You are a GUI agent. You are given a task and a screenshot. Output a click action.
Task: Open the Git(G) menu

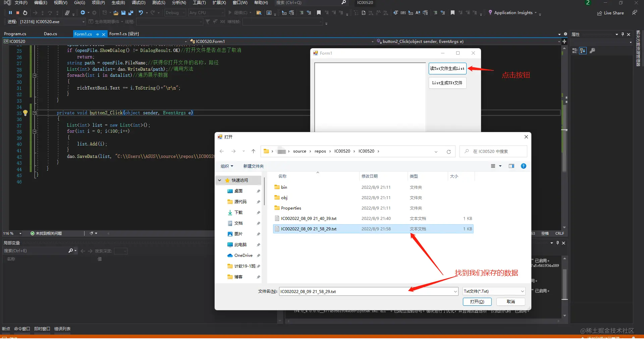79,3
